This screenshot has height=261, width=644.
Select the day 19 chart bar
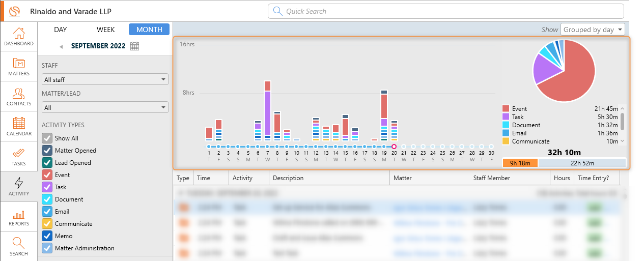(384, 115)
